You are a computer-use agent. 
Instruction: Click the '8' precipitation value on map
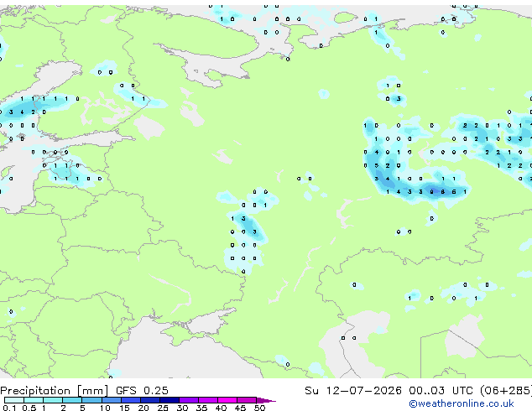(x=443, y=192)
